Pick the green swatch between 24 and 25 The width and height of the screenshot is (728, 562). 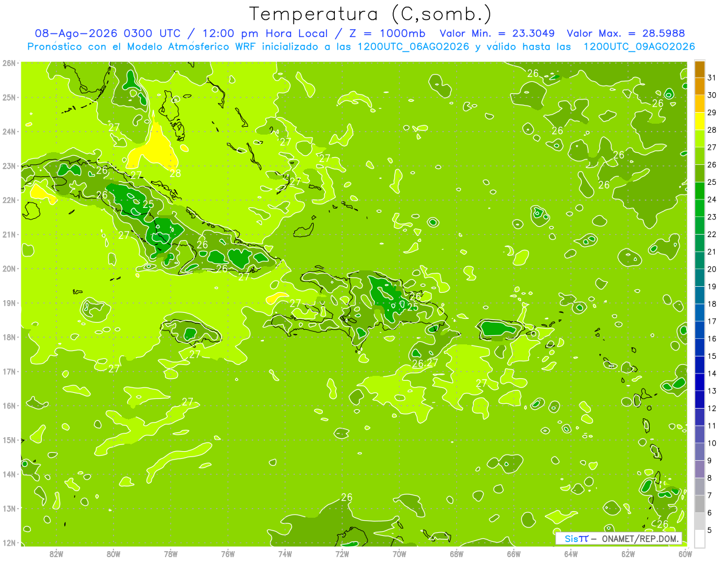tap(699, 190)
